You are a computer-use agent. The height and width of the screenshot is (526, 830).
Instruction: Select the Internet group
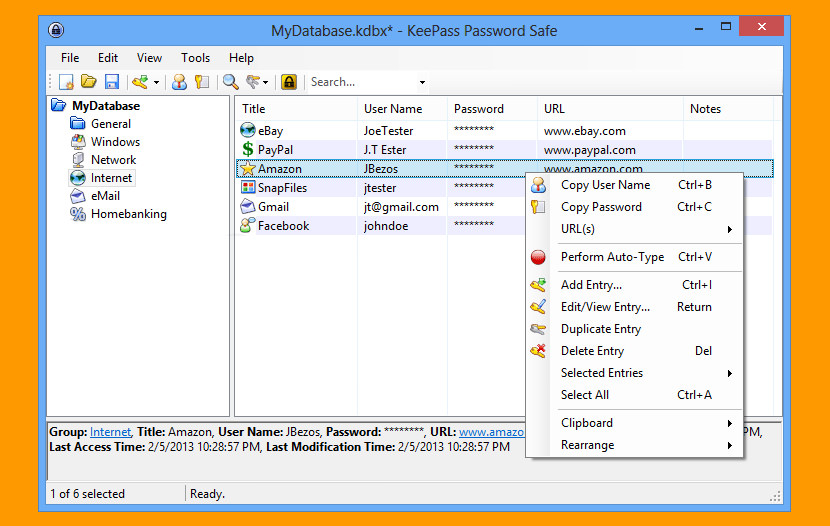(111, 178)
